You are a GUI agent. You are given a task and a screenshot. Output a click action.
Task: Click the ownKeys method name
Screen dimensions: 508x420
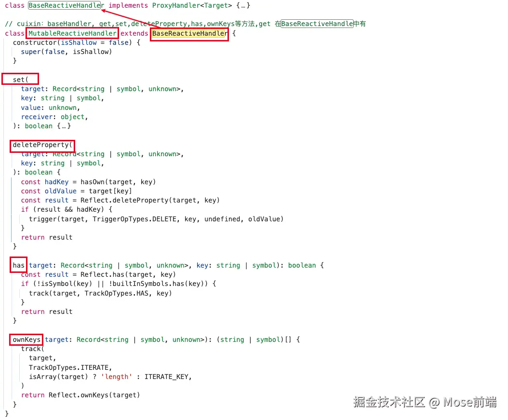[27, 339]
